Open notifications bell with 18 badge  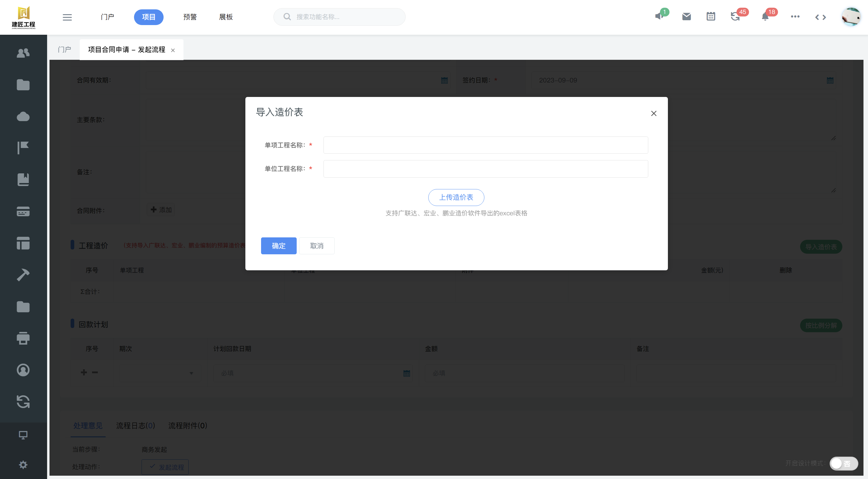(765, 17)
